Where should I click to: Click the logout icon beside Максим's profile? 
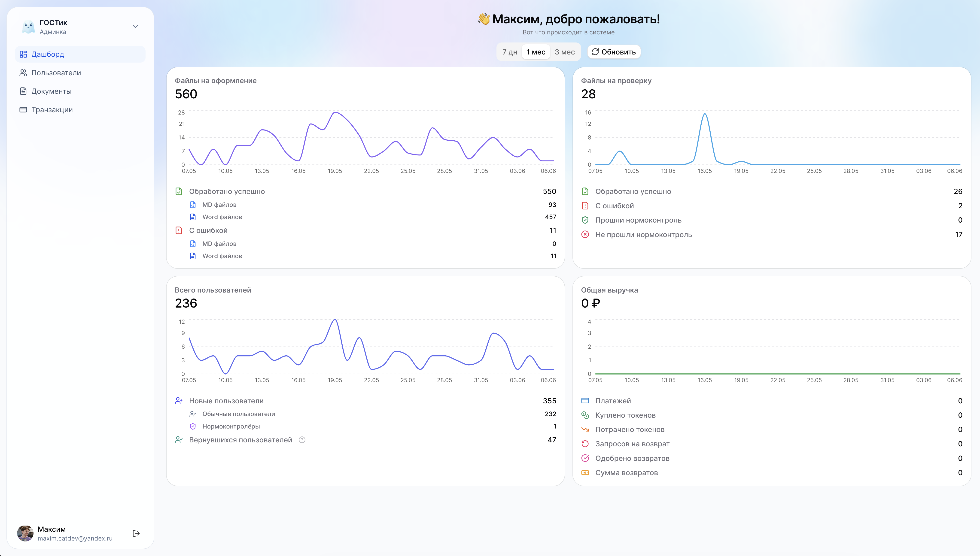click(x=136, y=533)
